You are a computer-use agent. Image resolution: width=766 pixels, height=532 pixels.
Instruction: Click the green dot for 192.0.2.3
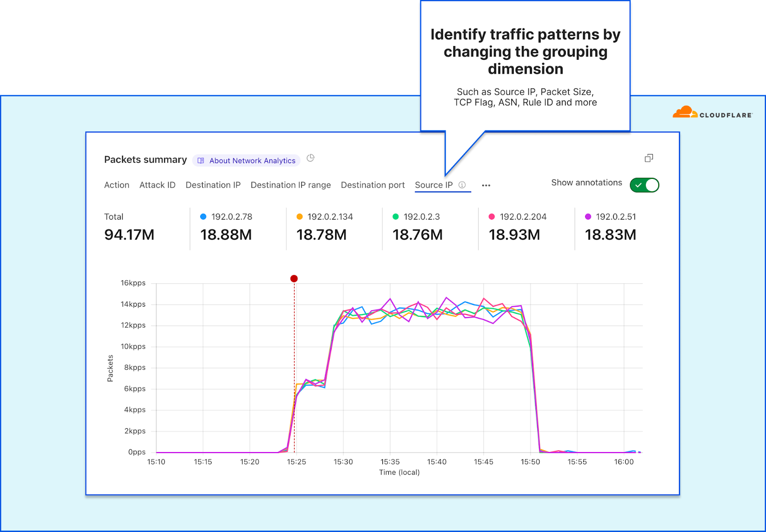pyautogui.click(x=395, y=217)
